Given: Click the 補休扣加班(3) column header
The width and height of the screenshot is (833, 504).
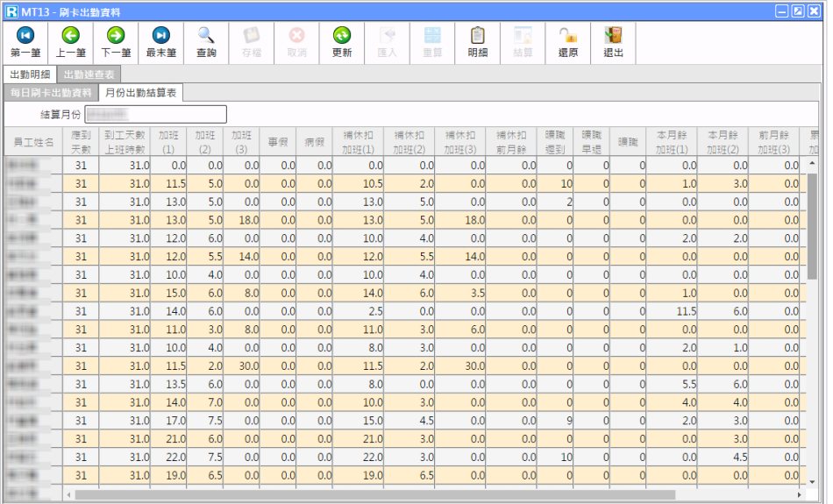Looking at the screenshot, I should [460, 142].
